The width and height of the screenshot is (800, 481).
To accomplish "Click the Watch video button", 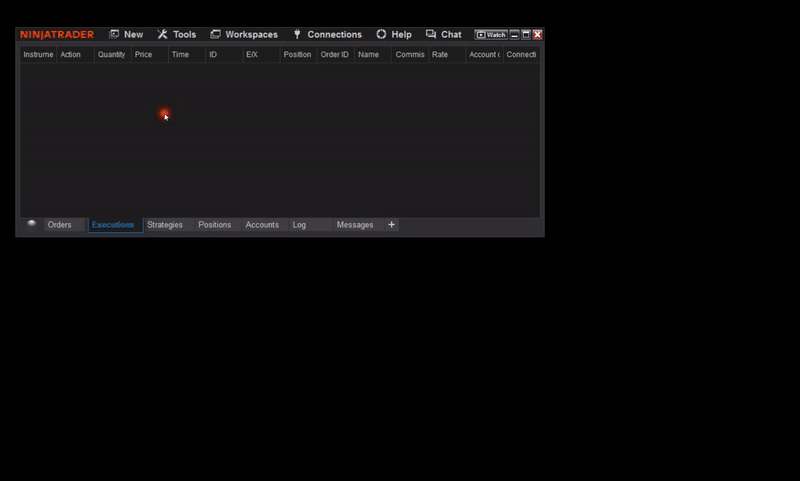I will 491,34.
